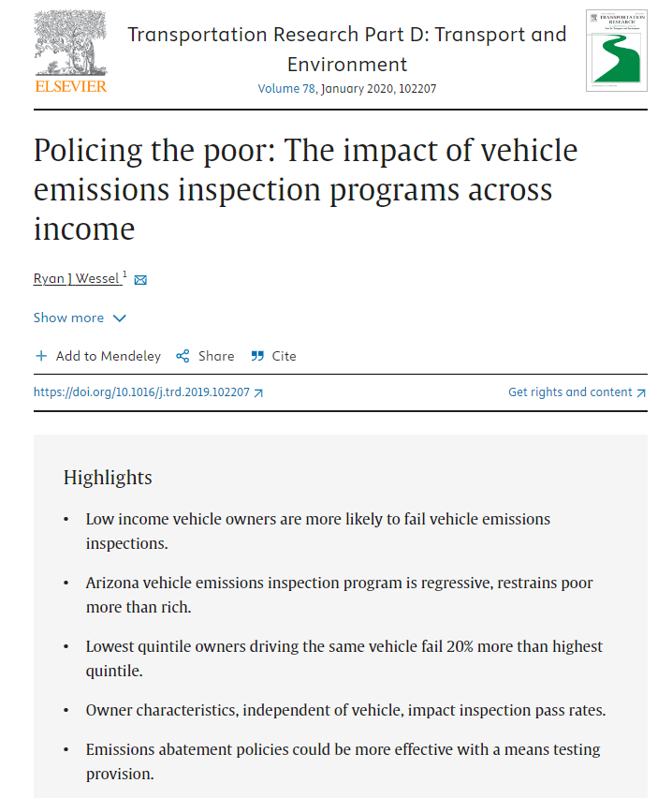Open the journal cover thumbnail

pyautogui.click(x=616, y=51)
